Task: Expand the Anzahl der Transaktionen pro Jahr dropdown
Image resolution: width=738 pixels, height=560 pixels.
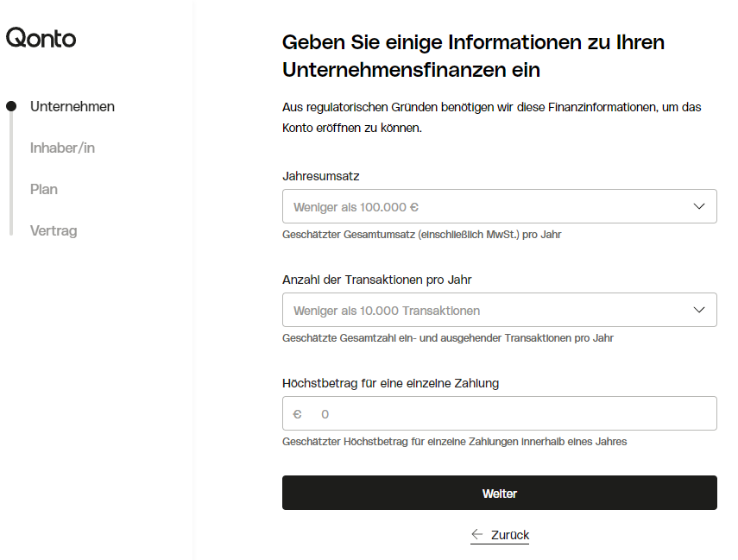Action: (x=500, y=310)
